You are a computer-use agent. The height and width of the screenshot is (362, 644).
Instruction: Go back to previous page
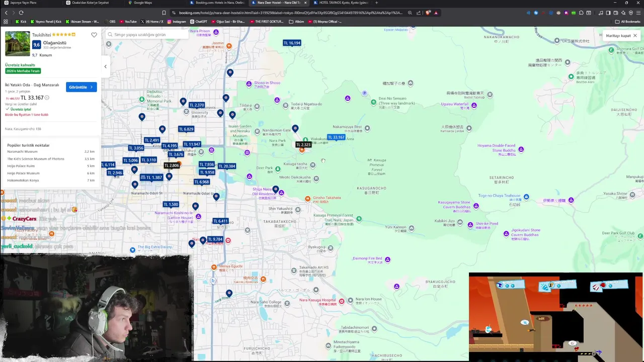click(6, 13)
